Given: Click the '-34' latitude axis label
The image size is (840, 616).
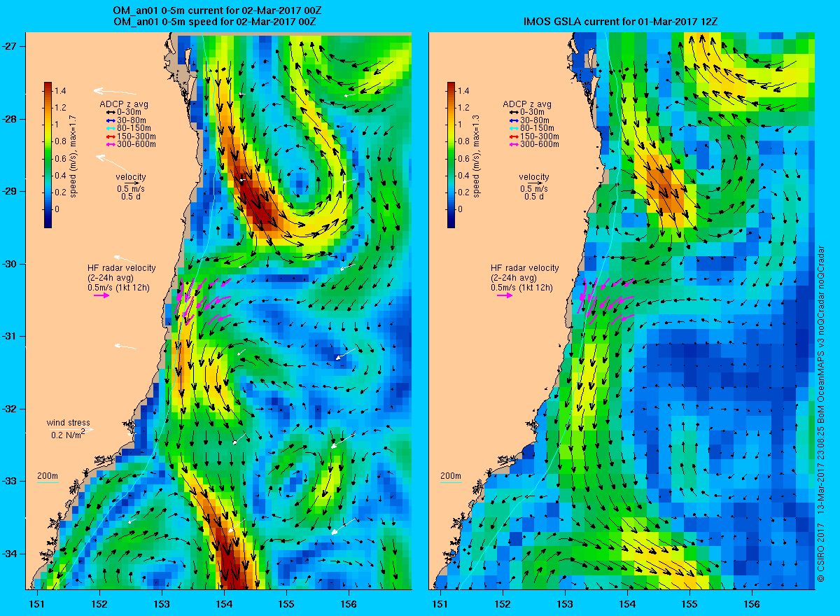Looking at the screenshot, I should coord(10,554).
